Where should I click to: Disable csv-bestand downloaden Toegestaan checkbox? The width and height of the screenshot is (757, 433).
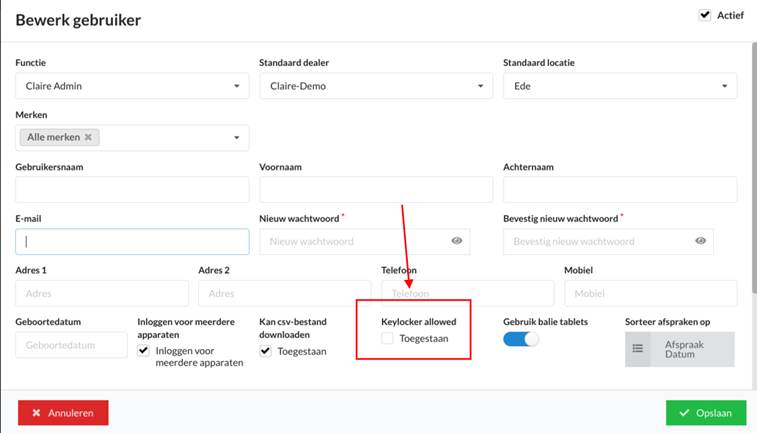click(265, 351)
